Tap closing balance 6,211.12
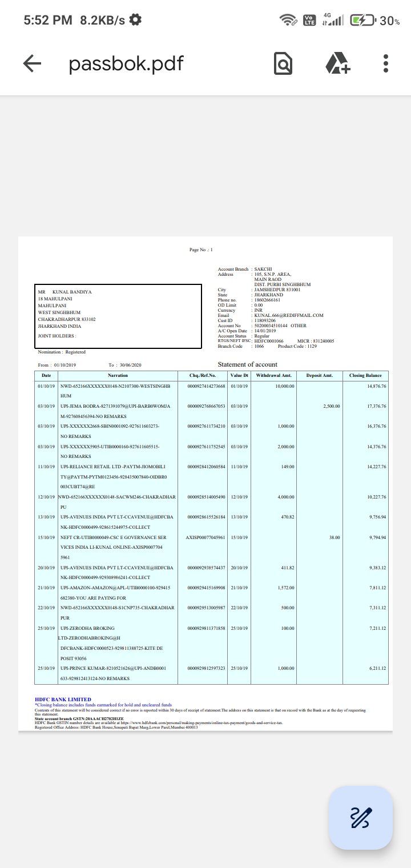The width and height of the screenshot is (411, 868). (x=378, y=668)
